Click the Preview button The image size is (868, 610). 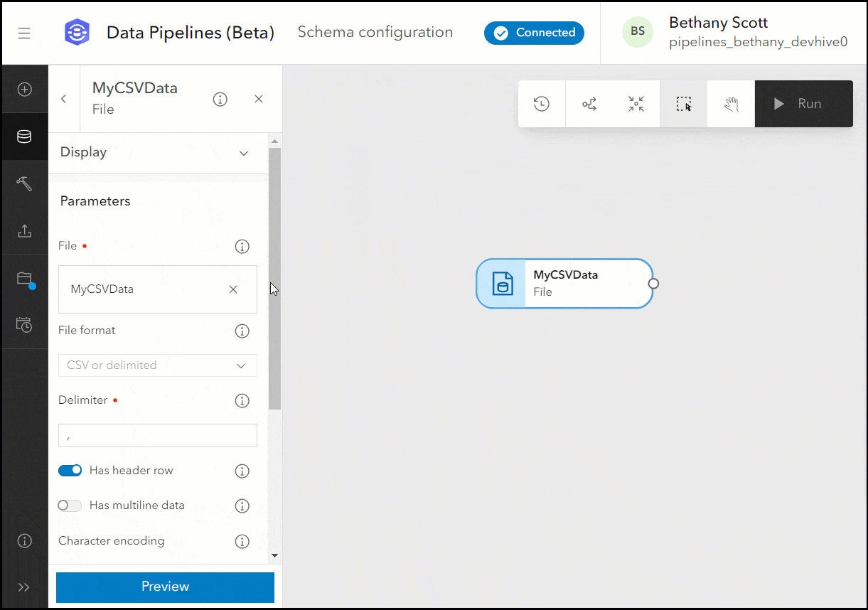[x=164, y=587]
